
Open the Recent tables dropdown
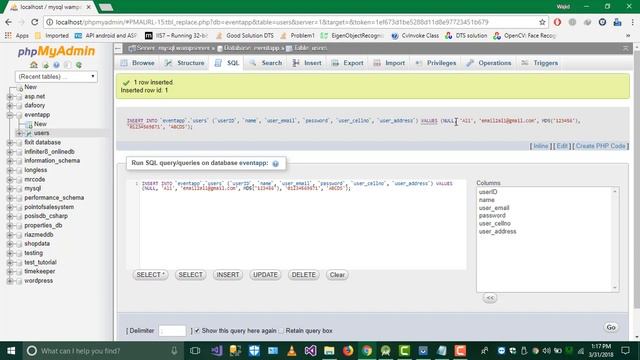point(56,76)
